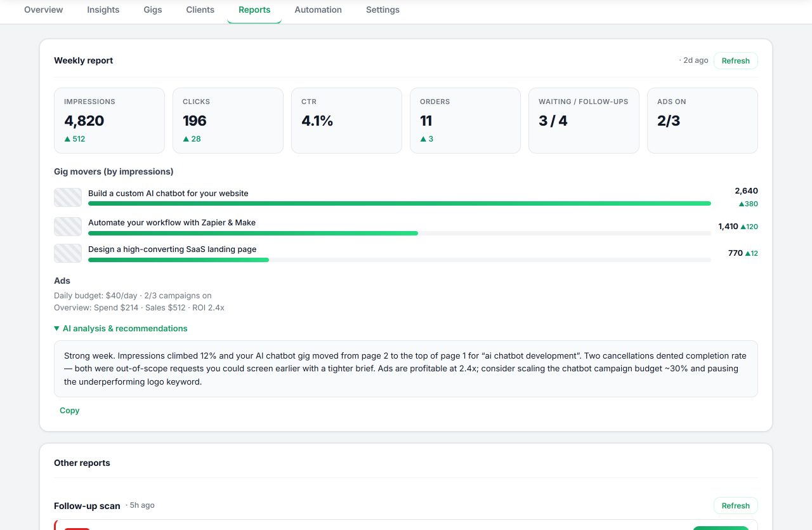This screenshot has width=812, height=530.
Task: Click the "Follow-up scan" title
Action: pyautogui.click(x=87, y=506)
